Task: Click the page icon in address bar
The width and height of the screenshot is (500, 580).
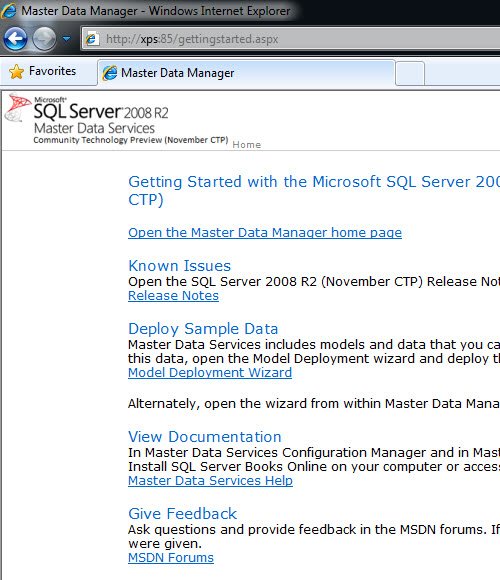Action: (x=91, y=39)
